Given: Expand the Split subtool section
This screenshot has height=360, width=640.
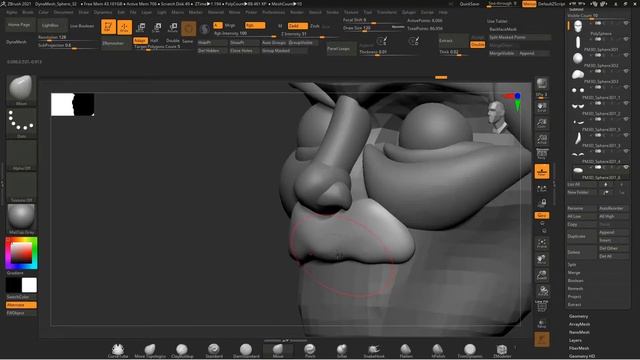Looking at the screenshot, I should [x=572, y=265].
